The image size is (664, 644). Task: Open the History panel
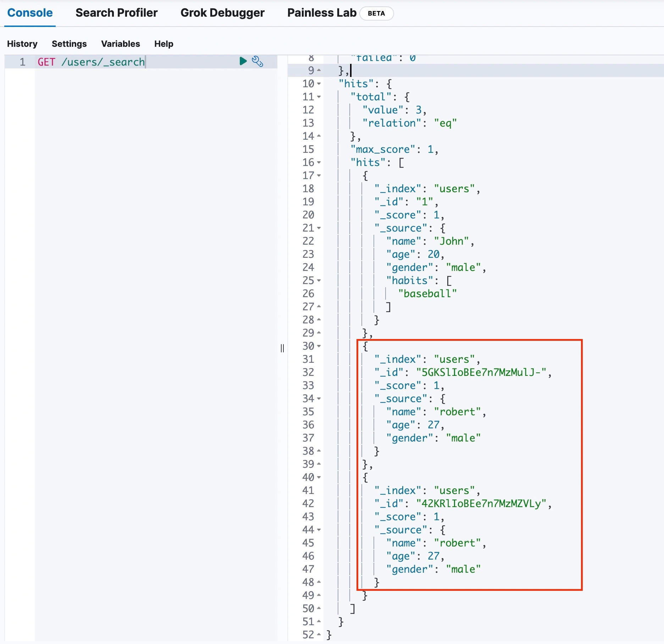tap(22, 44)
